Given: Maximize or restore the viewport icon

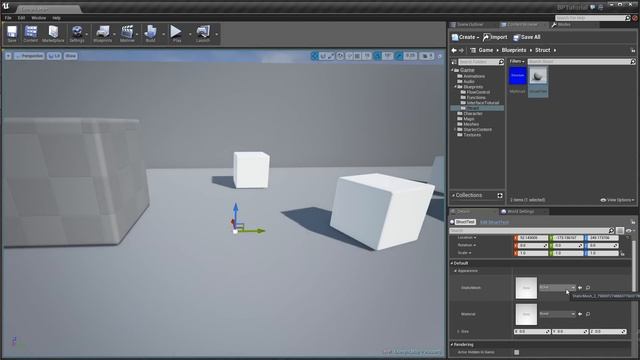Looking at the screenshot, I should pyautogui.click(x=440, y=56).
